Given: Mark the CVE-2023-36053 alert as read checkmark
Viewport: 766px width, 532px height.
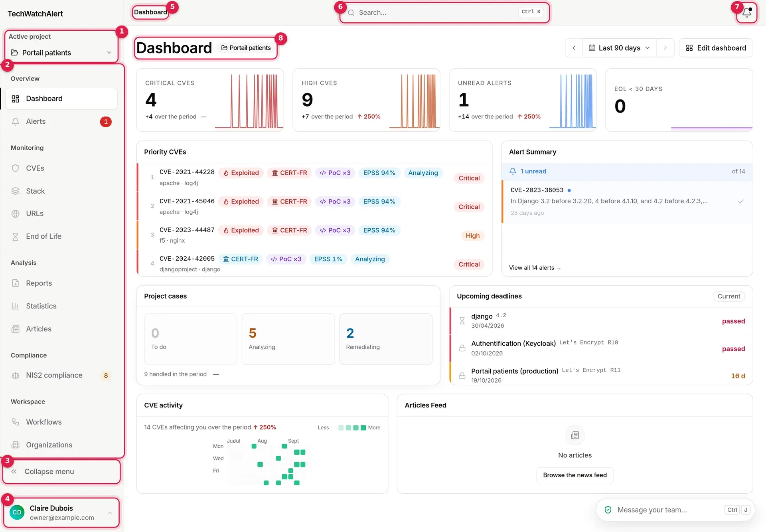Looking at the screenshot, I should coord(740,202).
